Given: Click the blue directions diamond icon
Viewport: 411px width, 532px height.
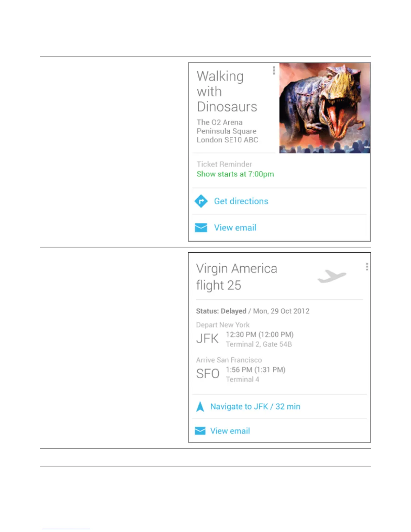Looking at the screenshot, I should (201, 201).
